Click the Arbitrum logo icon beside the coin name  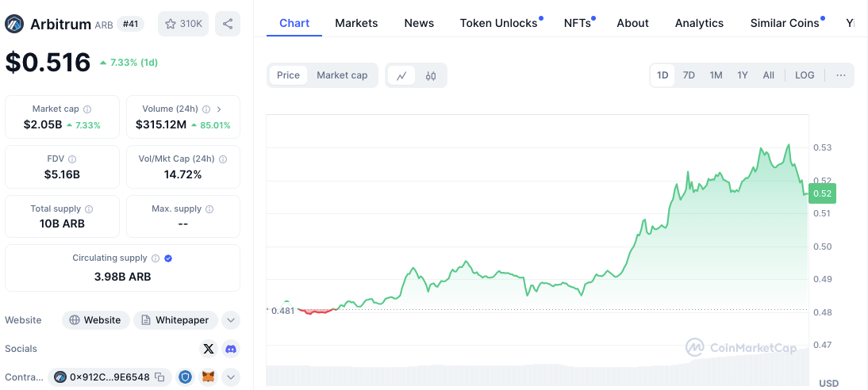[14, 24]
